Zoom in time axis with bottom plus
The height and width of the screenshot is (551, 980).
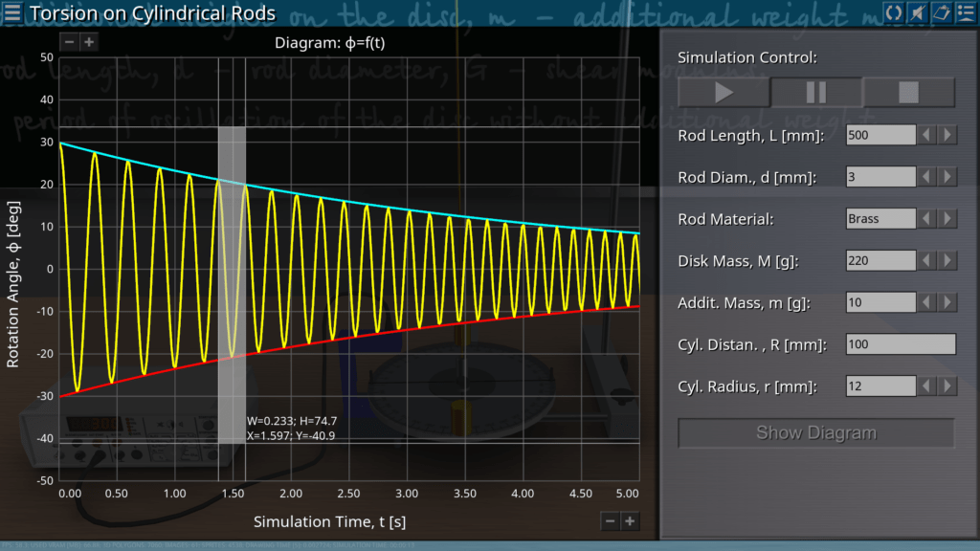[x=630, y=520]
